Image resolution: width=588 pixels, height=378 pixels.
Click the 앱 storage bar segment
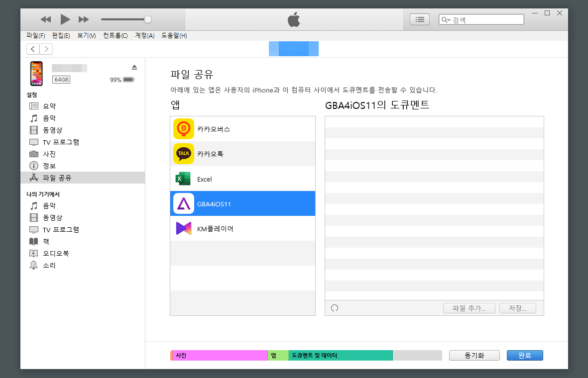278,356
